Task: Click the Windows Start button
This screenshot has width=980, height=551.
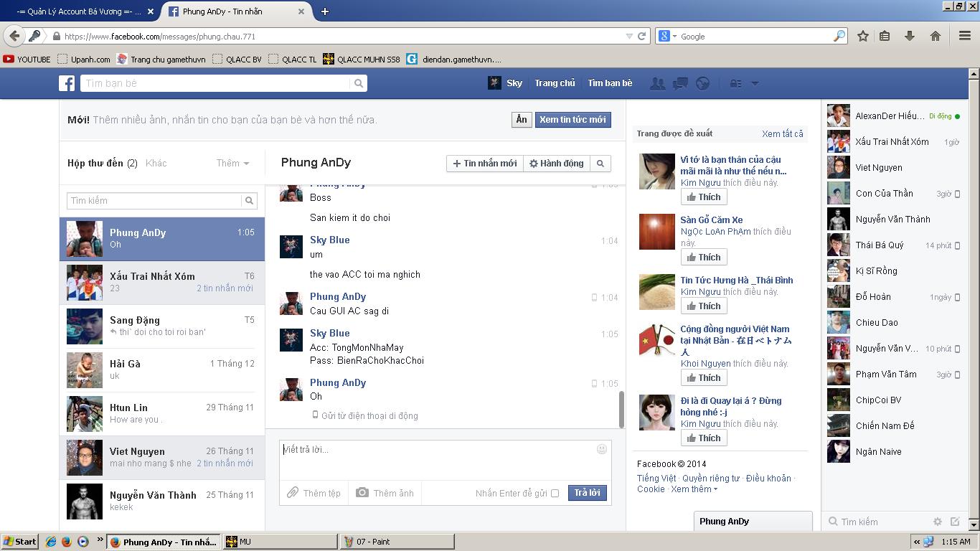Action: [19, 542]
